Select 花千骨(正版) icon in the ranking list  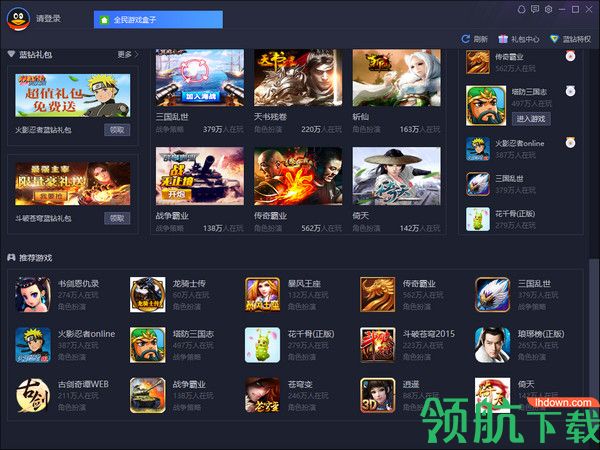tap(478, 219)
